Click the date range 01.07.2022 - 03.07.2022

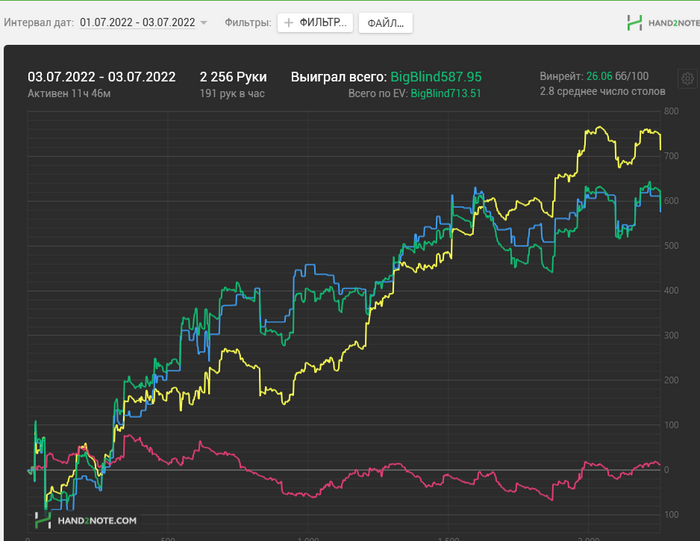click(x=138, y=22)
